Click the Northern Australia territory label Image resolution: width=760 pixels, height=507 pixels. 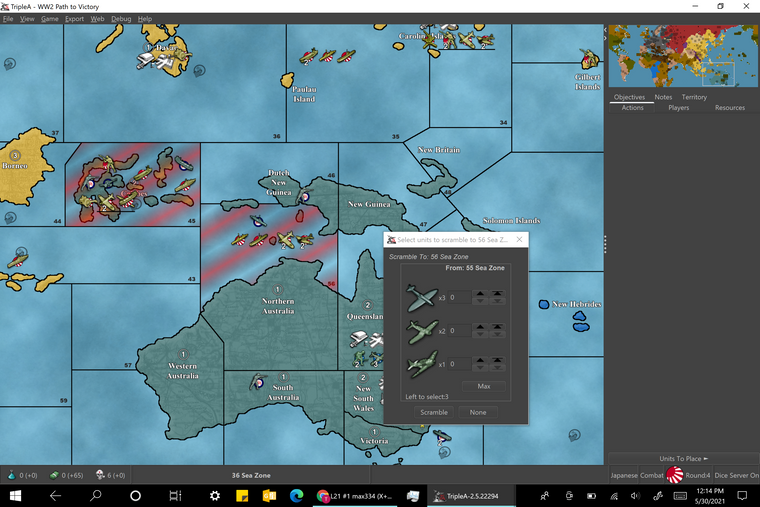coord(278,306)
